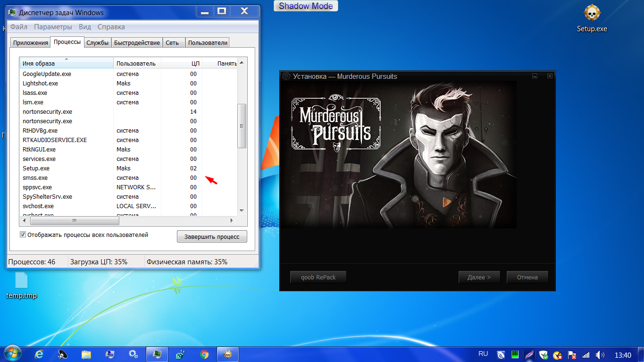Select the RtHDVBg.exe process row

(x=128, y=130)
